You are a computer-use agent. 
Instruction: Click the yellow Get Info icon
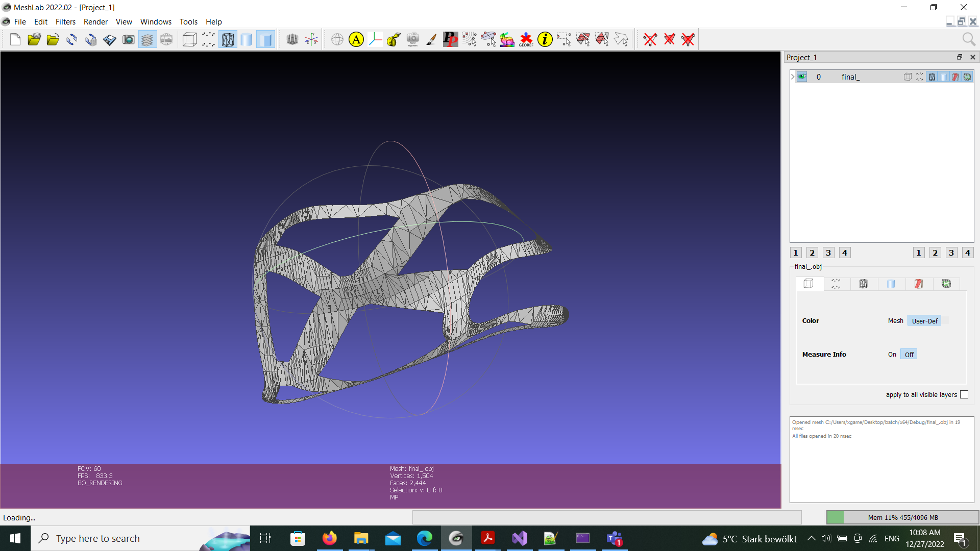tap(545, 39)
